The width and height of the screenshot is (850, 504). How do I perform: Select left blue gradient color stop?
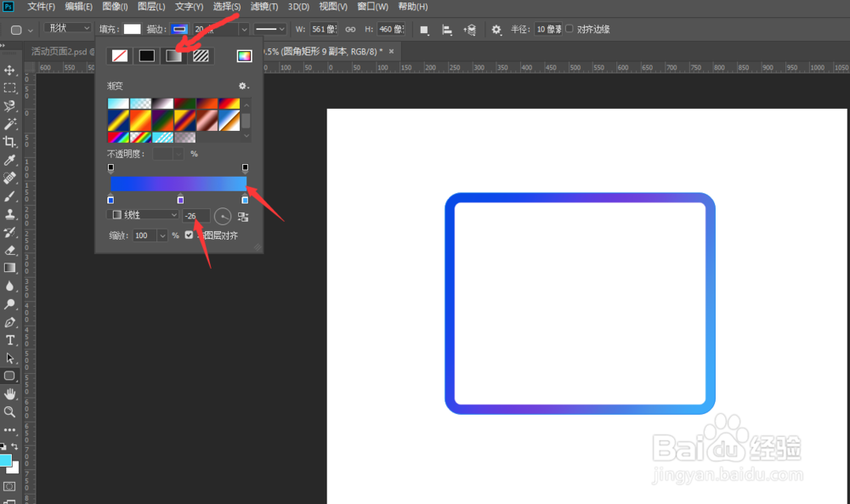tap(110, 200)
